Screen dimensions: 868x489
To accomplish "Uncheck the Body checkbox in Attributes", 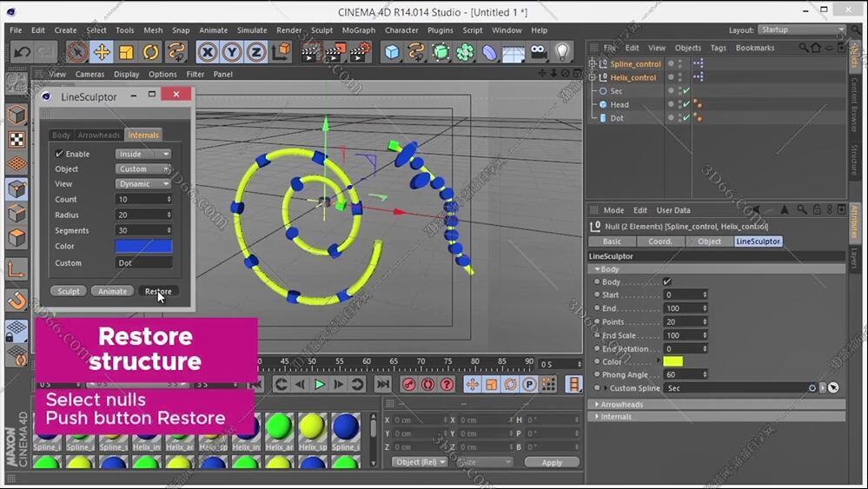I will pos(666,281).
